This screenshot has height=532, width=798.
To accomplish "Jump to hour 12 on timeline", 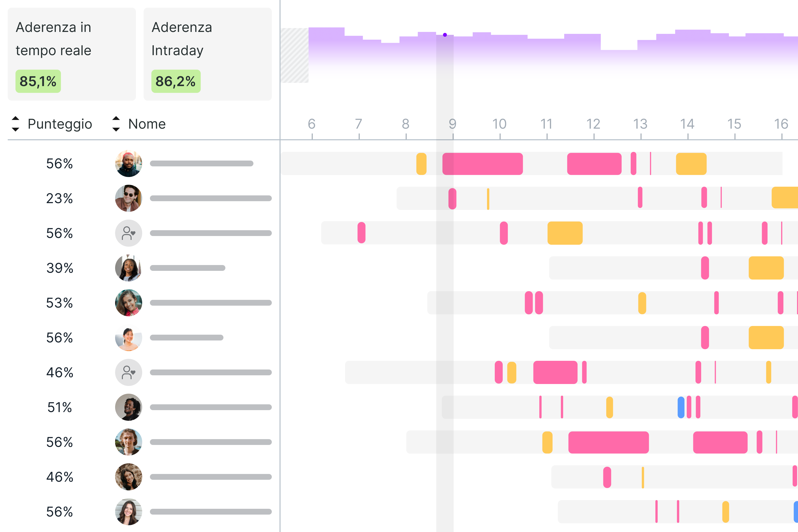I will click(x=593, y=124).
